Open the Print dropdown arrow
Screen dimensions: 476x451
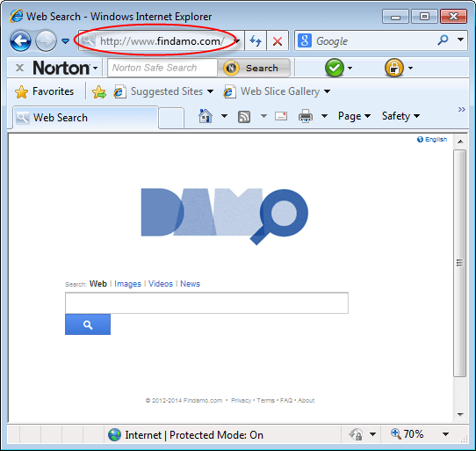click(x=325, y=116)
